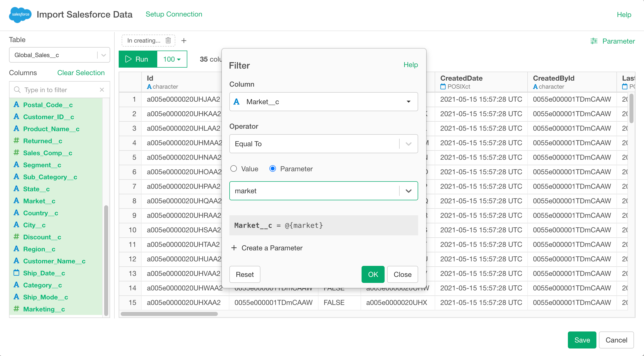Open the 100 row limit dropdown

coord(172,59)
